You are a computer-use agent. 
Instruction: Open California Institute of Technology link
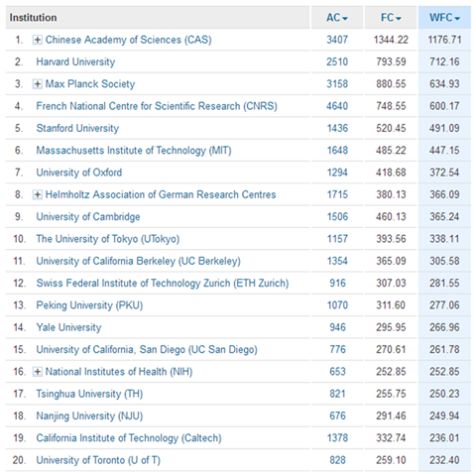(129, 438)
